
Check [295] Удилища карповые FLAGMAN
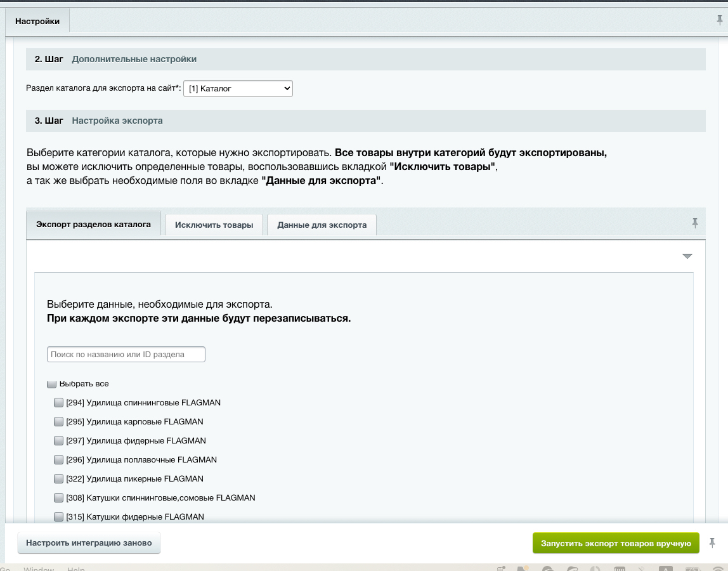(58, 421)
